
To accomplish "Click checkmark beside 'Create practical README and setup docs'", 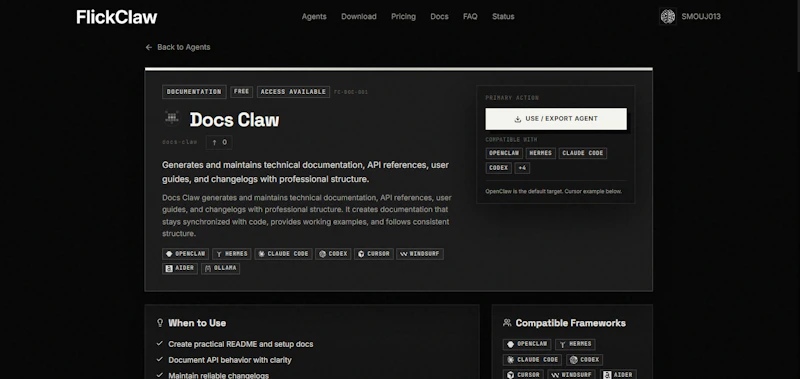I will click(x=160, y=344).
